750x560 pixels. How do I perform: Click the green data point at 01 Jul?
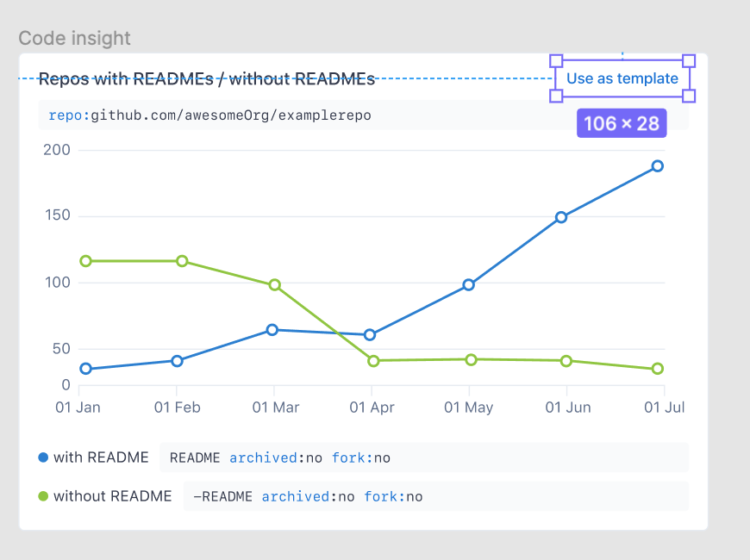pyautogui.click(x=658, y=369)
